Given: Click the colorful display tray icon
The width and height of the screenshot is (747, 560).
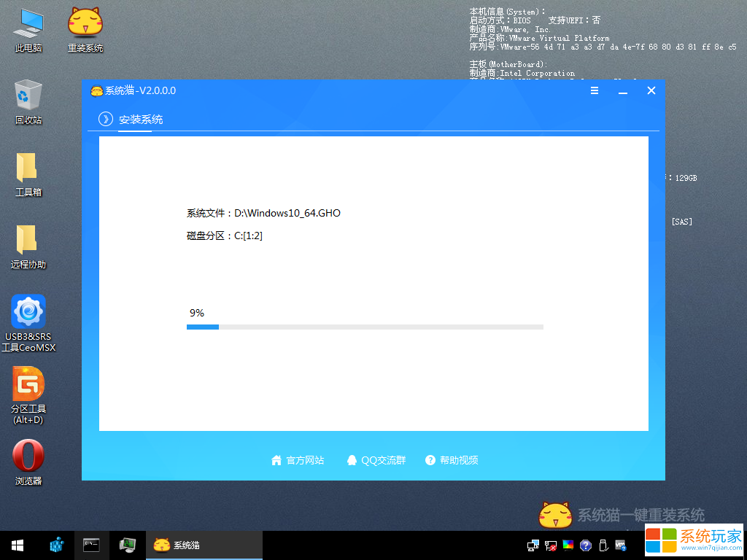Looking at the screenshot, I should coord(568,545).
